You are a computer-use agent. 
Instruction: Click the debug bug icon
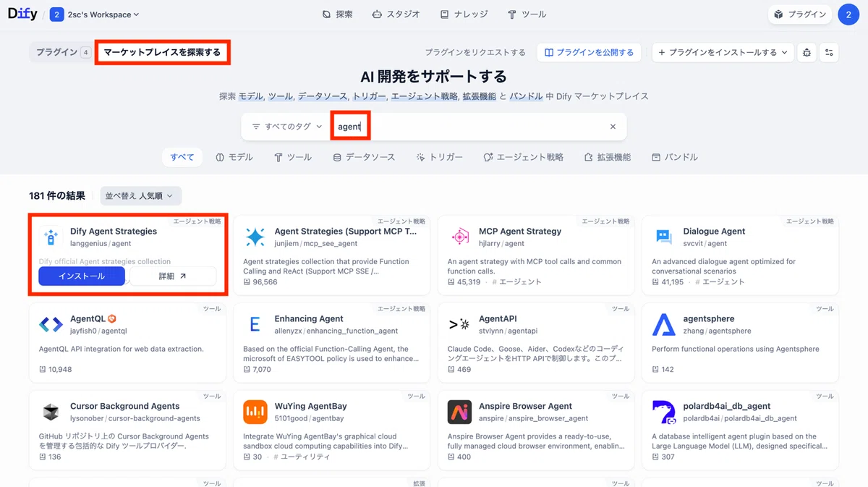click(807, 52)
